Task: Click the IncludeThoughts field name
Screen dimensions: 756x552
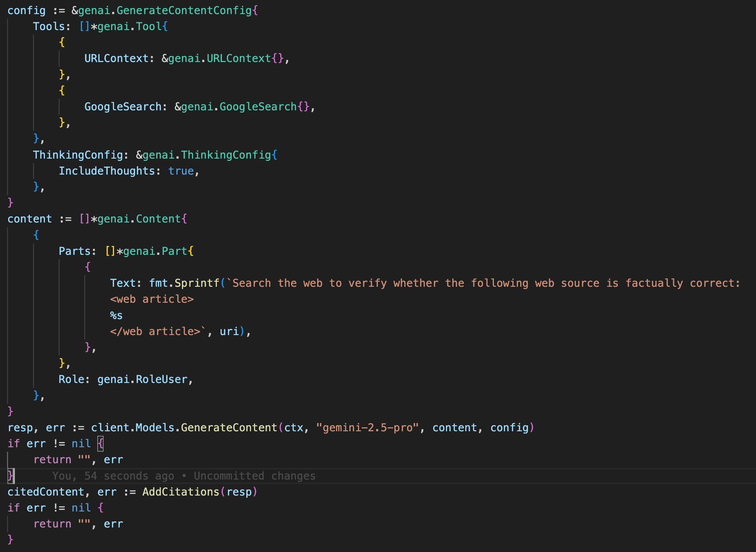Action: (107, 171)
